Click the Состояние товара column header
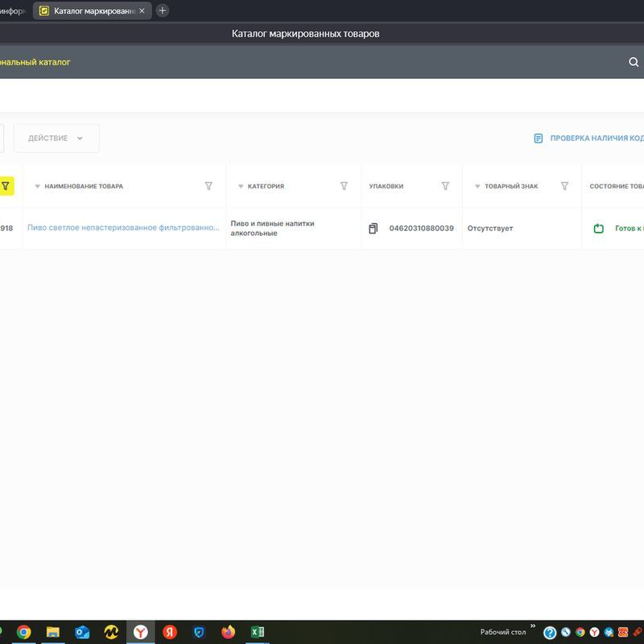 617,187
